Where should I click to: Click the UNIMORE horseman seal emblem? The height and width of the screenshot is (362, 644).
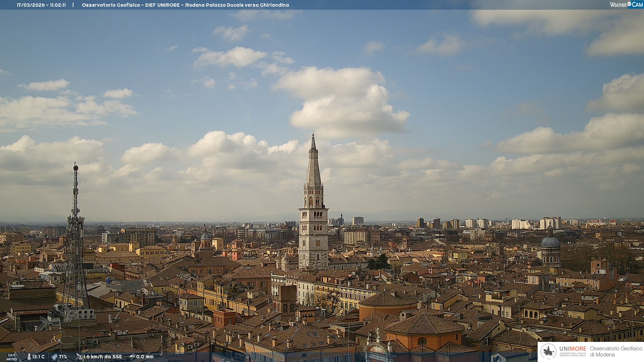point(548,352)
